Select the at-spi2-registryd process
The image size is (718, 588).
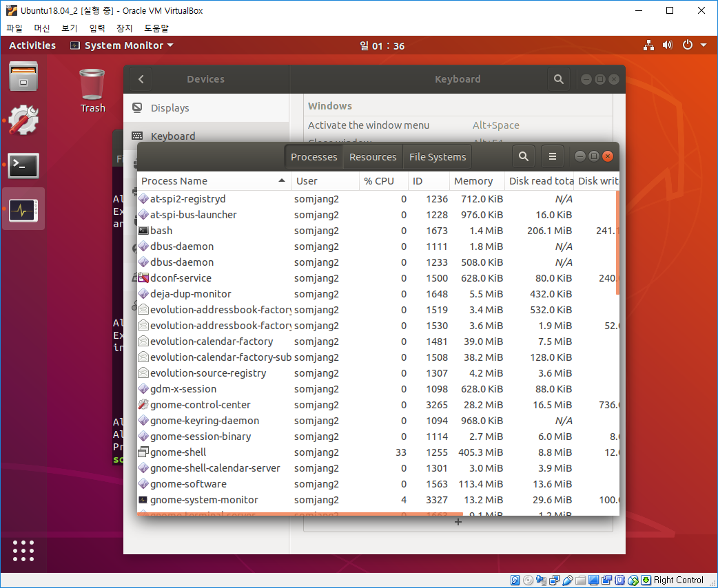coord(378,199)
